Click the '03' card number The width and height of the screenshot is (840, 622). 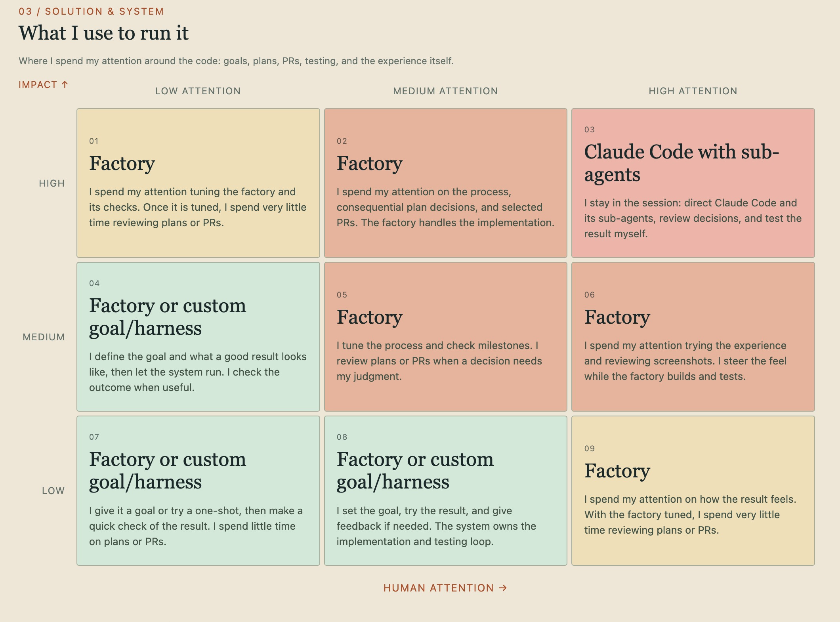(x=590, y=130)
